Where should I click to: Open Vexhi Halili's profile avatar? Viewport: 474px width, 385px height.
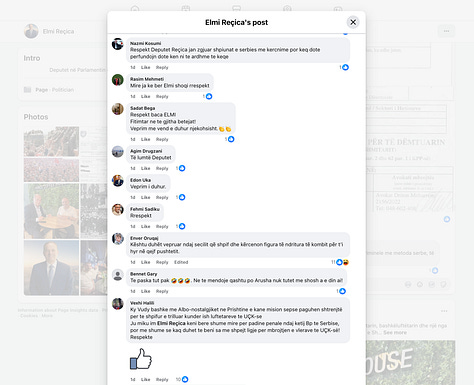coord(118,304)
